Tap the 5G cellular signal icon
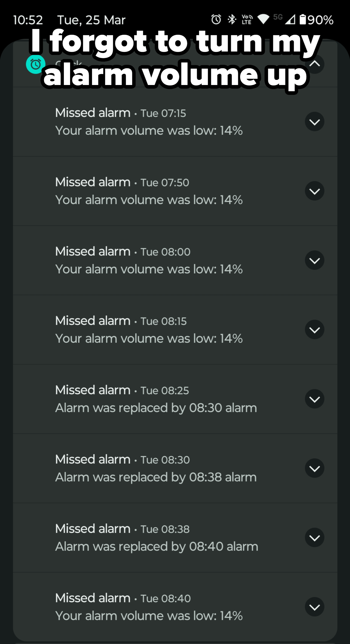 pos(278,18)
